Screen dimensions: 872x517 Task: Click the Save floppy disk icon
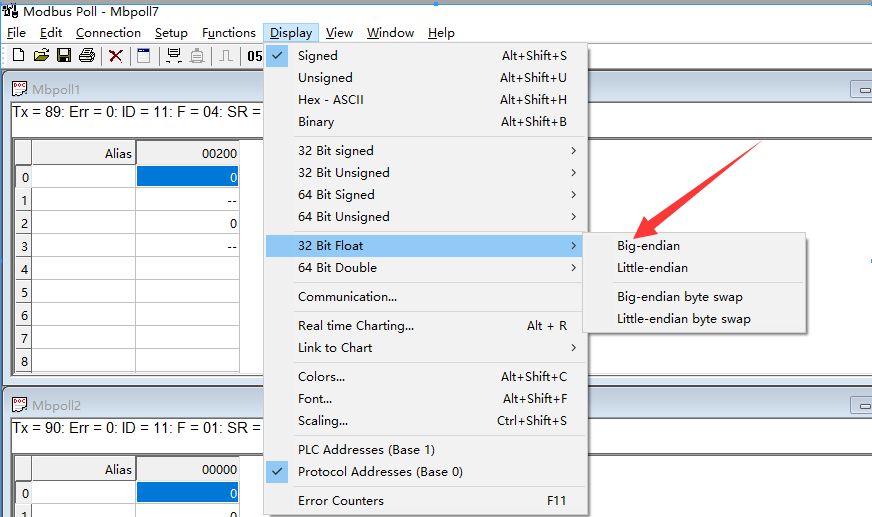click(63, 55)
